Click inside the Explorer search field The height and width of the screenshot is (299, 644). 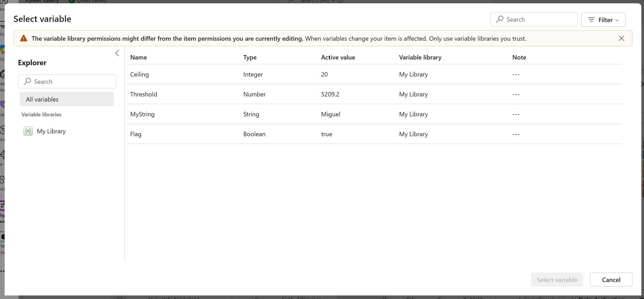coord(67,81)
